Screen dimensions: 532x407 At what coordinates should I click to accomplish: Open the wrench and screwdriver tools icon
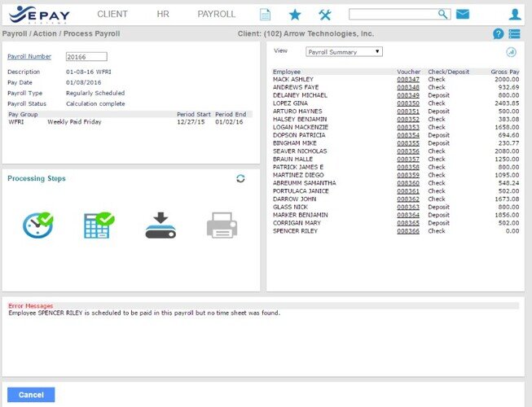click(324, 15)
